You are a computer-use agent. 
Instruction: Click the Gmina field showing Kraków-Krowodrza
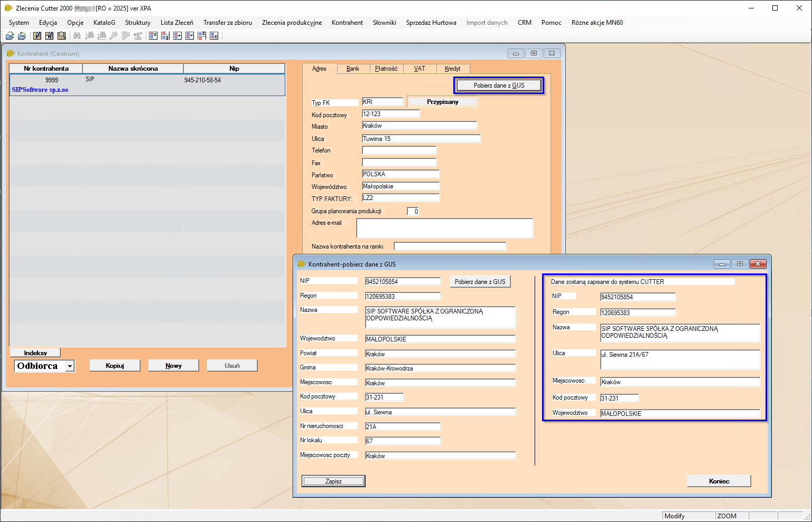pyautogui.click(x=440, y=368)
